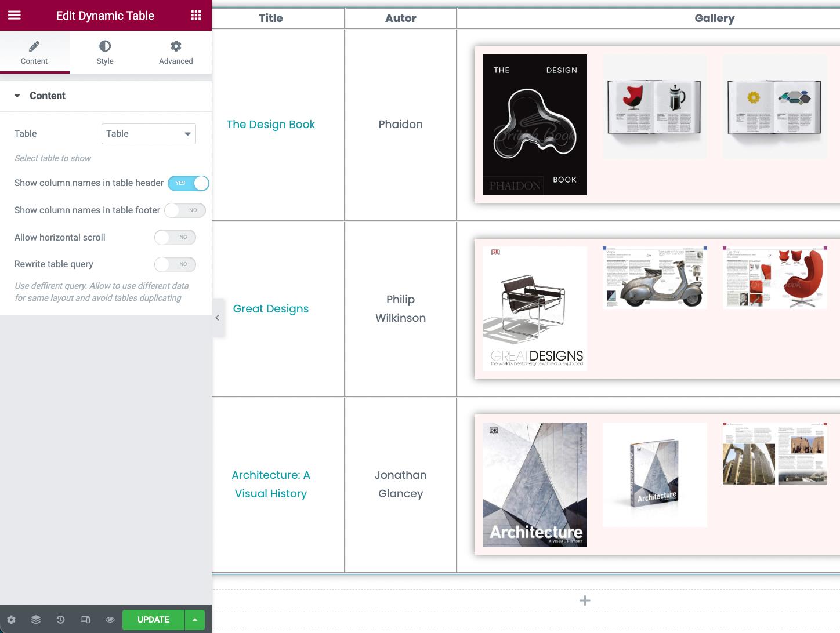The width and height of the screenshot is (840, 633).
Task: Preview changes with the eye icon
Action: tap(110, 620)
